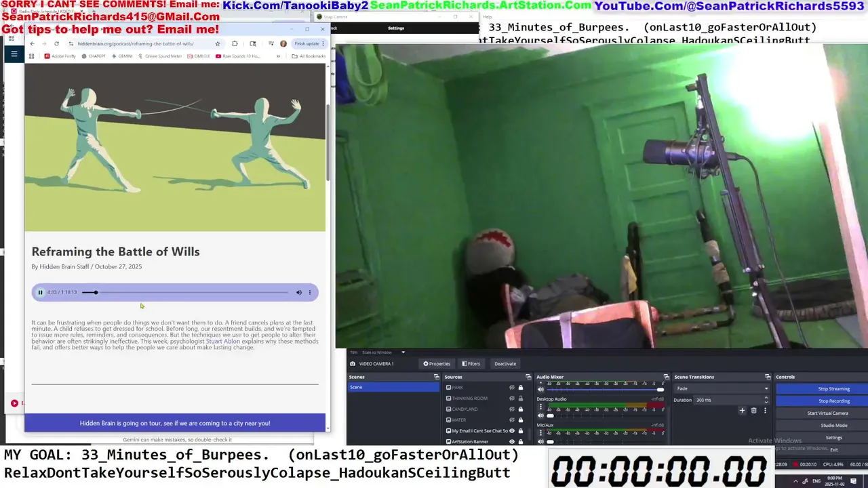Open podcast player three-dot options
The height and width of the screenshot is (488, 868).
310,293
